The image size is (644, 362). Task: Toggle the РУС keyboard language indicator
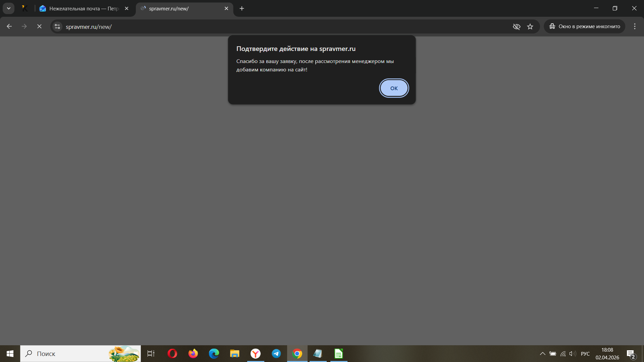click(x=585, y=354)
